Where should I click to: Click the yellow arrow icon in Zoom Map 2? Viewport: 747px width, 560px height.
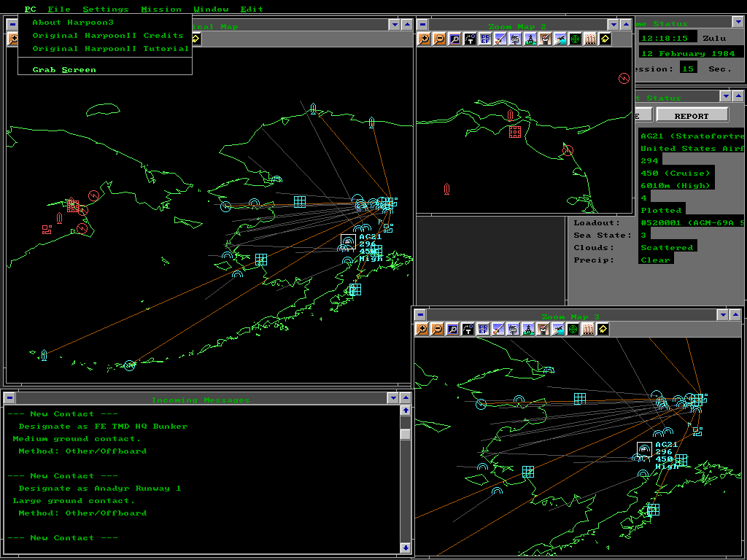[x=605, y=39]
